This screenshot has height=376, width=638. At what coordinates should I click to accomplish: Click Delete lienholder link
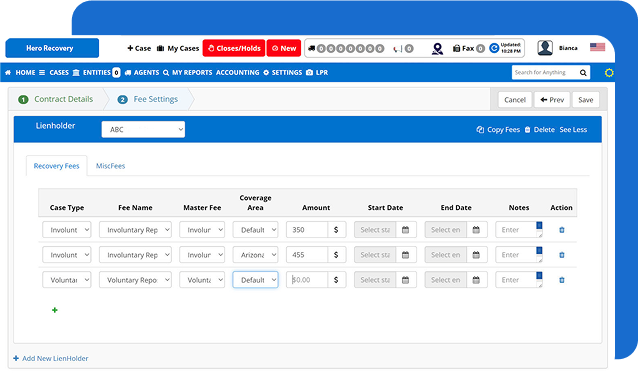tap(540, 130)
